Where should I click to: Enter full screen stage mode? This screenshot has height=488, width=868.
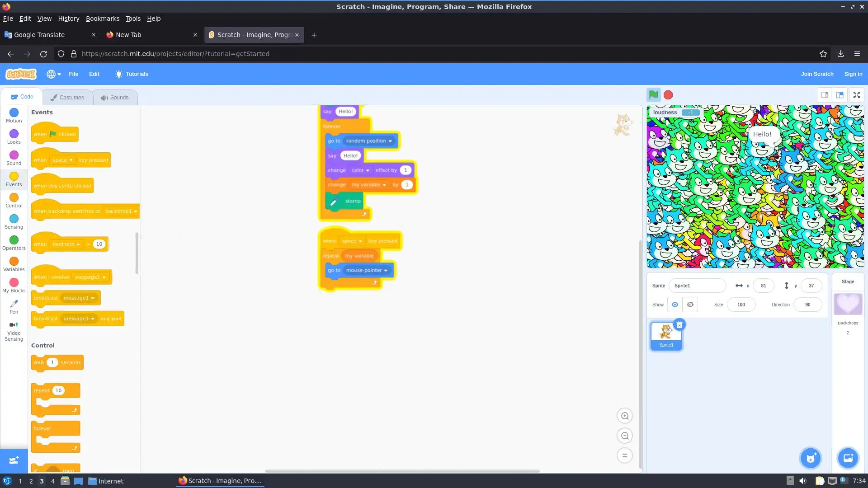pyautogui.click(x=856, y=95)
